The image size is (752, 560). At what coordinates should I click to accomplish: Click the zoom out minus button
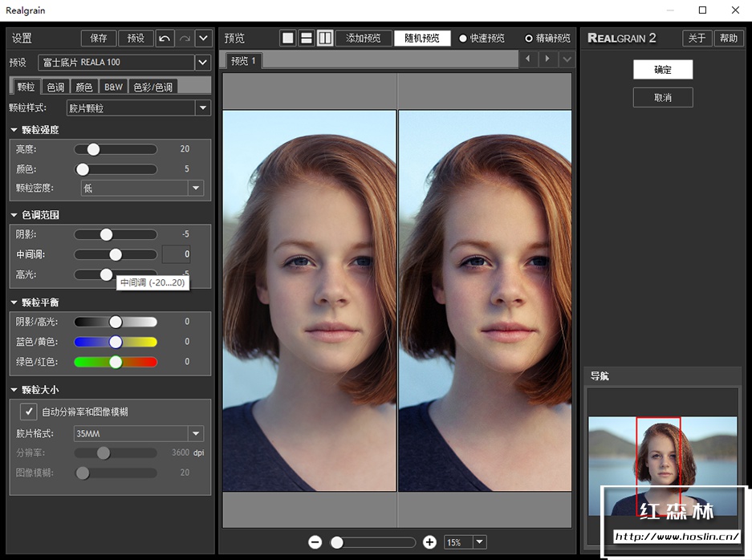coord(315,542)
